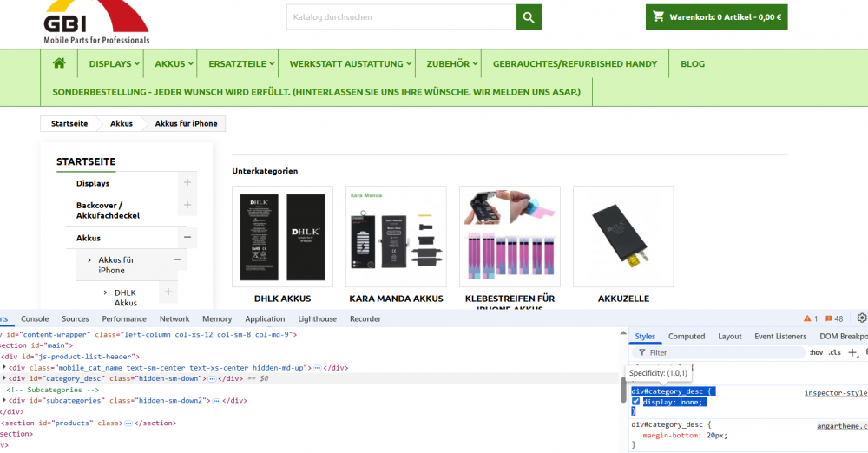Uncheck the display: none property checkbox
Screen dimensions: 868x453
(635, 402)
